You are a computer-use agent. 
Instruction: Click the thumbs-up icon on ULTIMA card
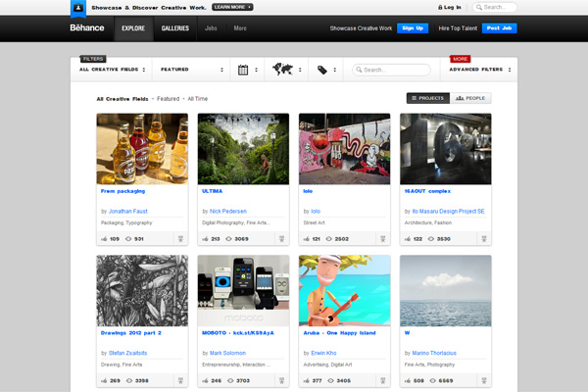point(205,238)
